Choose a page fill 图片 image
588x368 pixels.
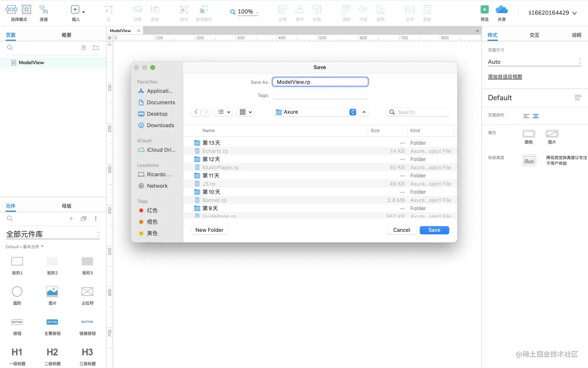pos(552,134)
